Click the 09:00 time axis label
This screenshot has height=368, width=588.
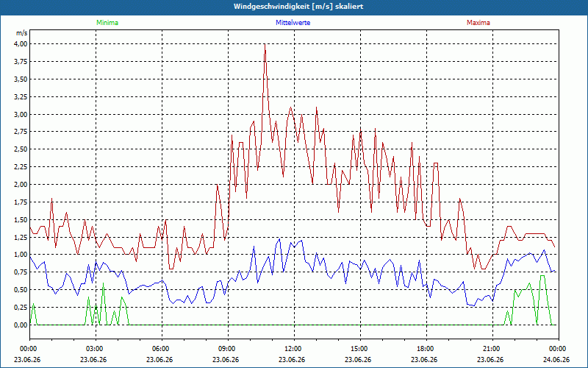(226, 349)
